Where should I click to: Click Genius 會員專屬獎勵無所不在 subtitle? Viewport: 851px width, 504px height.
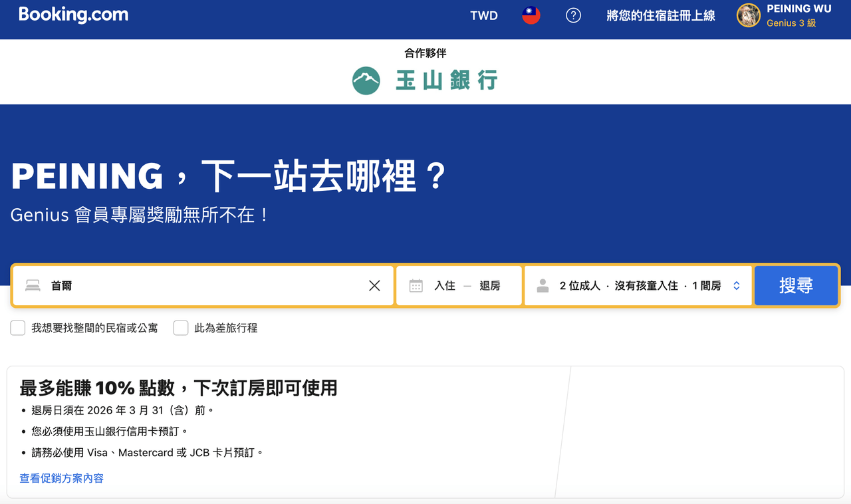pyautogui.click(x=140, y=215)
